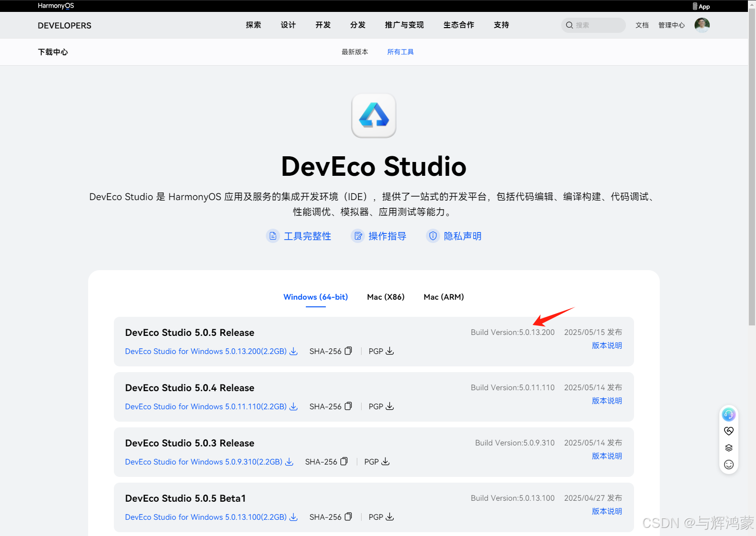
Task: Click the page vertical scrollbar
Action: click(x=752, y=167)
